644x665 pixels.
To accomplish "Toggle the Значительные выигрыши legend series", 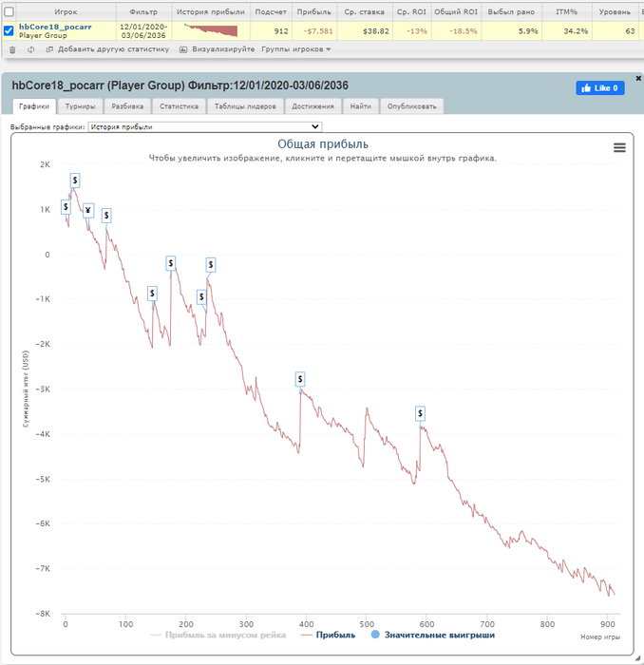I will pyautogui.click(x=433, y=635).
